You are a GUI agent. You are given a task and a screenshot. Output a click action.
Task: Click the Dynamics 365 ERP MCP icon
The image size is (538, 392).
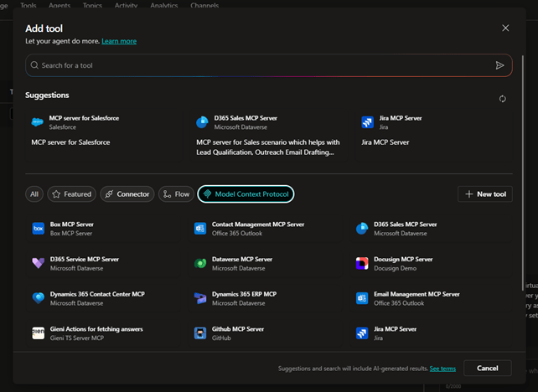(x=200, y=298)
